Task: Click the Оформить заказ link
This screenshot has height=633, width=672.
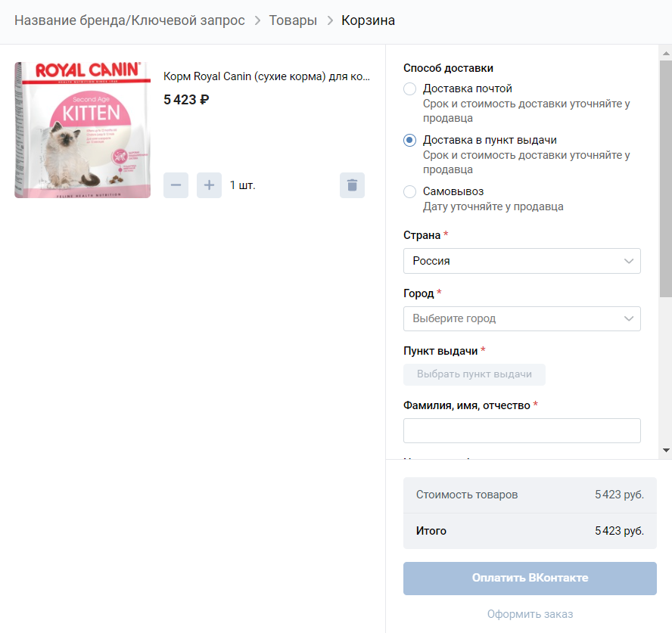Action: coord(530,614)
